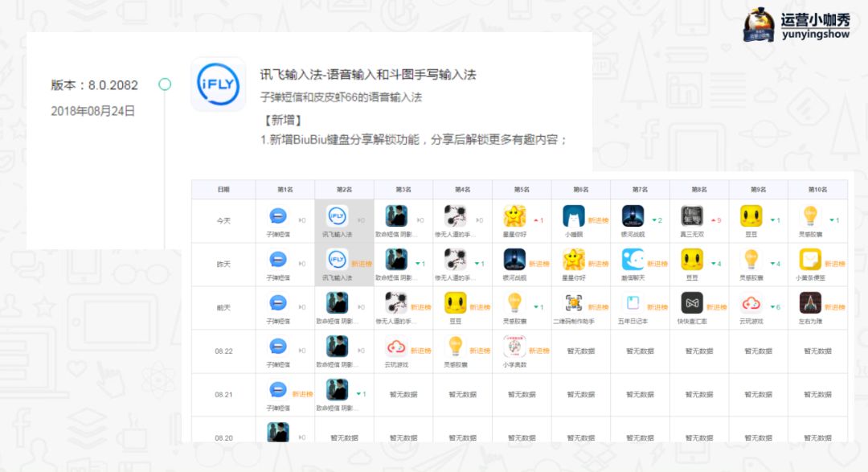Click the timeline circle marker beside version
Screen dimensions: 868x472
click(x=165, y=84)
